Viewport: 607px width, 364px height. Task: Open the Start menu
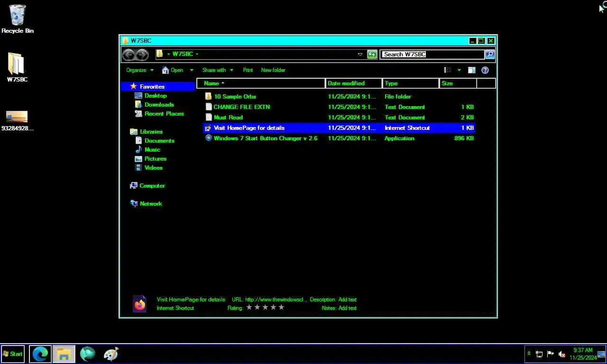[x=13, y=354]
